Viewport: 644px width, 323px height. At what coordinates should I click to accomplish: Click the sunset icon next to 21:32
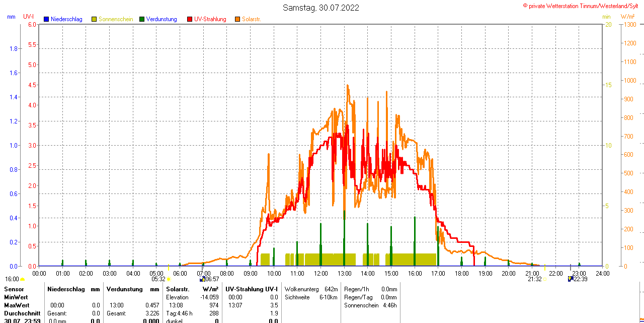click(544, 279)
